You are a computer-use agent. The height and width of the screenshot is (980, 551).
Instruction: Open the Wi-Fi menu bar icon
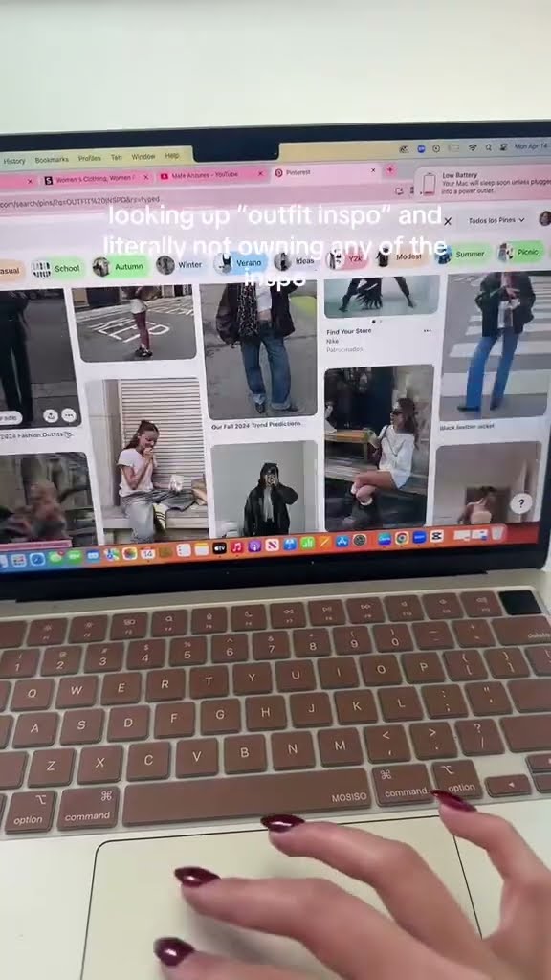tap(473, 147)
